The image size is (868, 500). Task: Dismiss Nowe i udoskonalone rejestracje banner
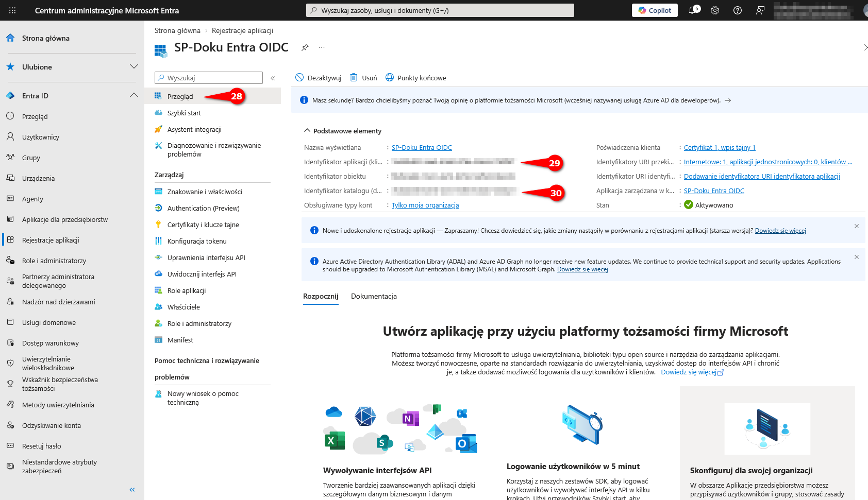pos(857,226)
